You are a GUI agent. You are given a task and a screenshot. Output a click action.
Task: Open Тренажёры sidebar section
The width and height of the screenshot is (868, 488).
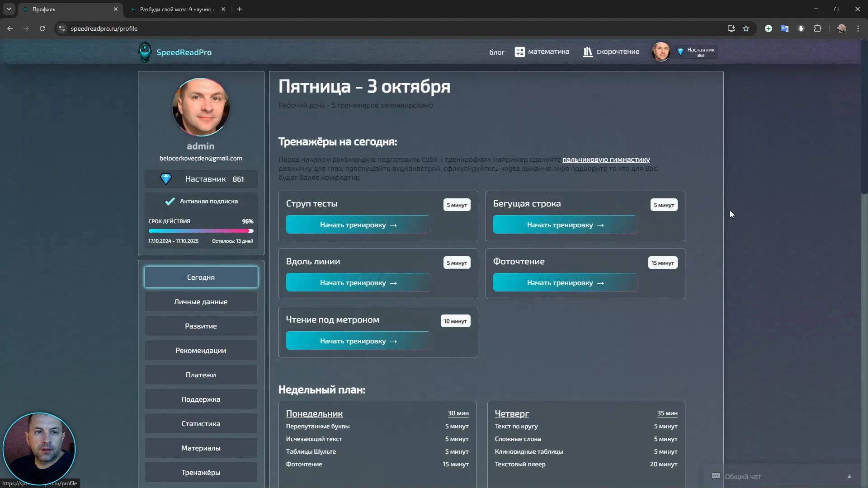(201, 472)
